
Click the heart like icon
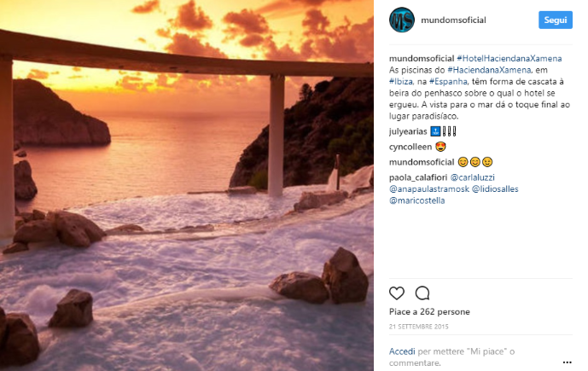(396, 293)
